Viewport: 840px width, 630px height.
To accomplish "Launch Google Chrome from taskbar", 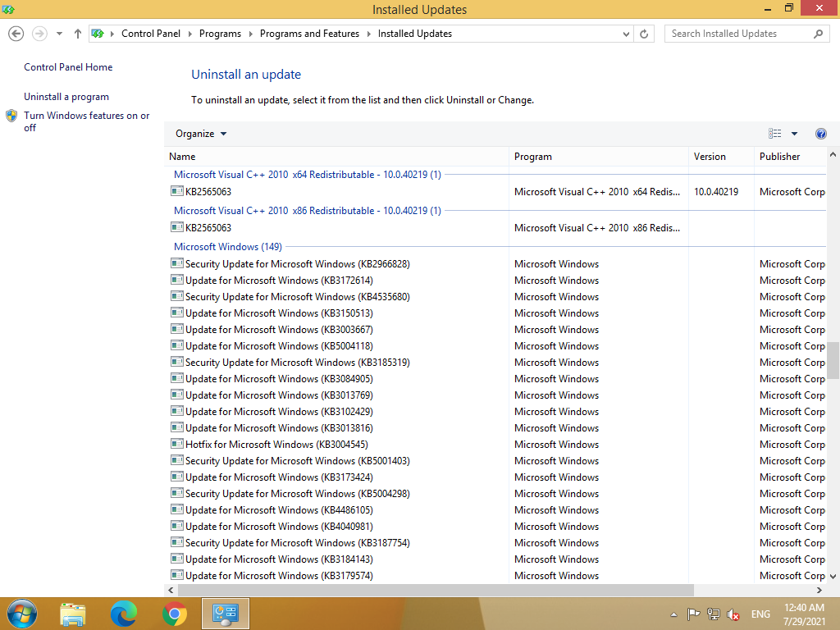I will pyautogui.click(x=174, y=613).
